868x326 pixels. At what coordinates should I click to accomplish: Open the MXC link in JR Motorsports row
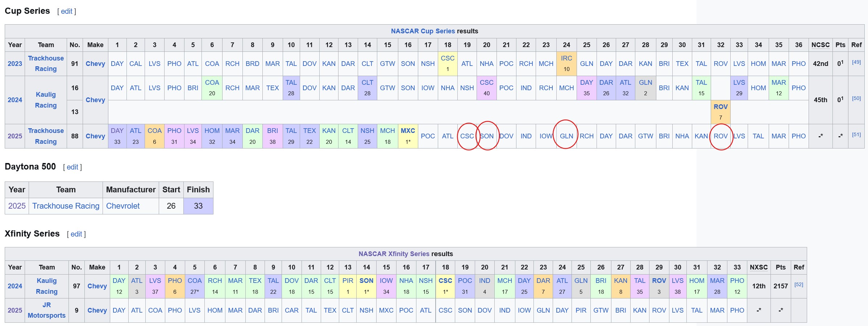tap(386, 310)
